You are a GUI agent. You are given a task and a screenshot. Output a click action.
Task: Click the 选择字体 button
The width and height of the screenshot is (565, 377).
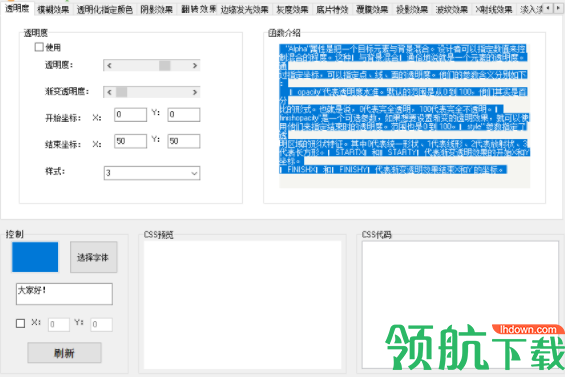(x=94, y=257)
